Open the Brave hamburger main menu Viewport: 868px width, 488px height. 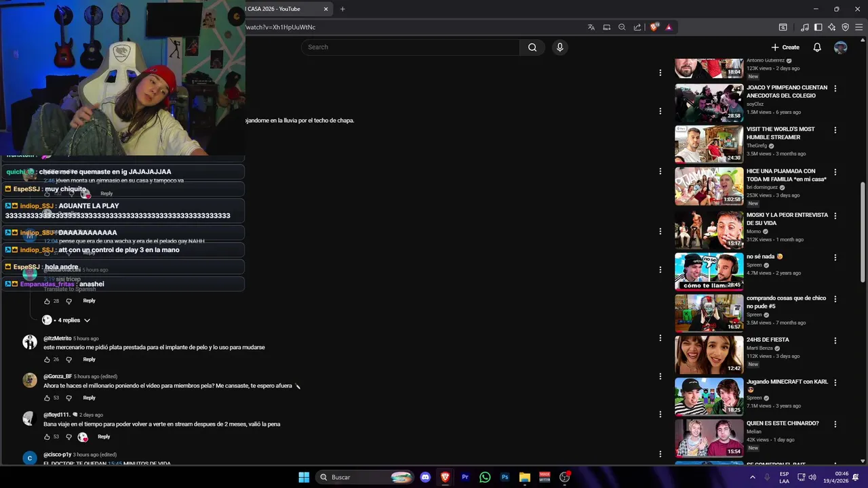(859, 27)
